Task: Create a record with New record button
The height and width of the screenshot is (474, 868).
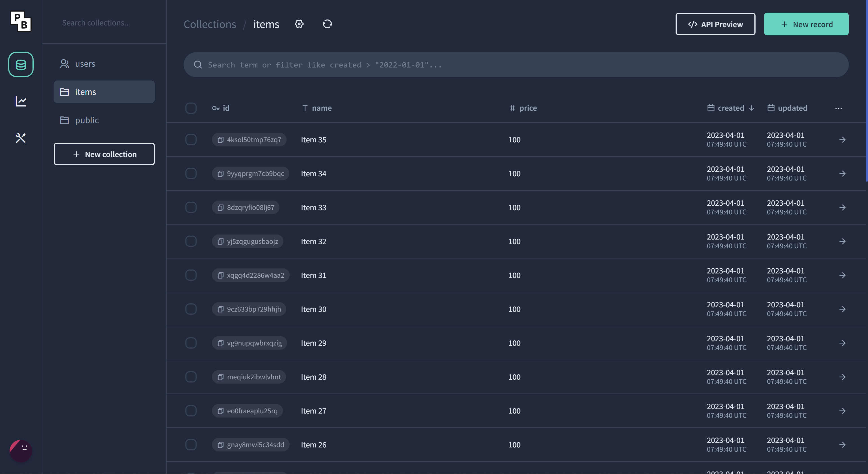Action: [806, 24]
